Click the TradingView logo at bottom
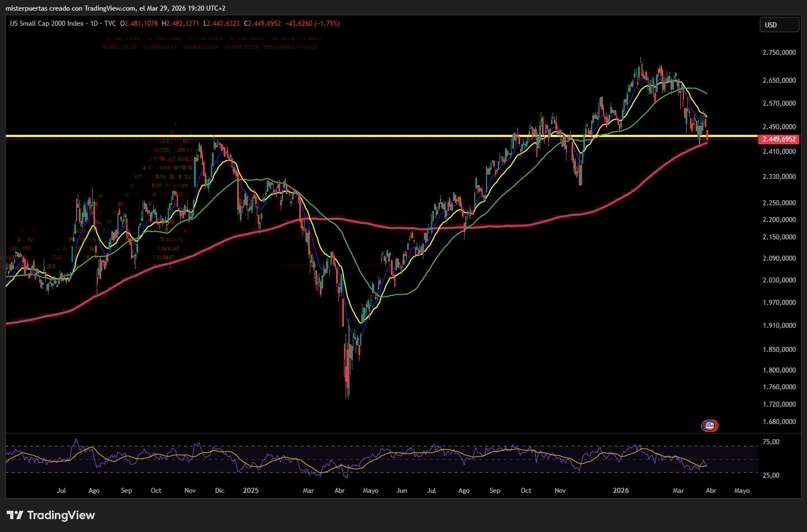Screen dimensions: 807x532 pos(51,515)
